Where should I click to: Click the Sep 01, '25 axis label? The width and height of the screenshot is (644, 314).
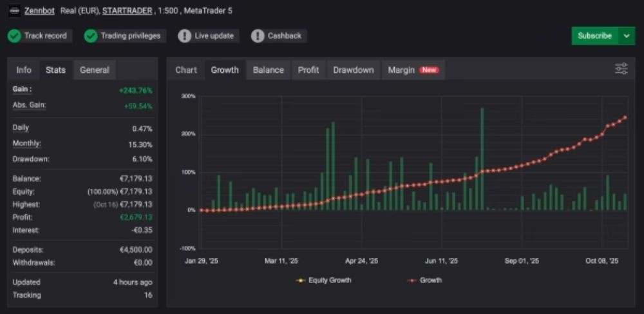pos(522,261)
